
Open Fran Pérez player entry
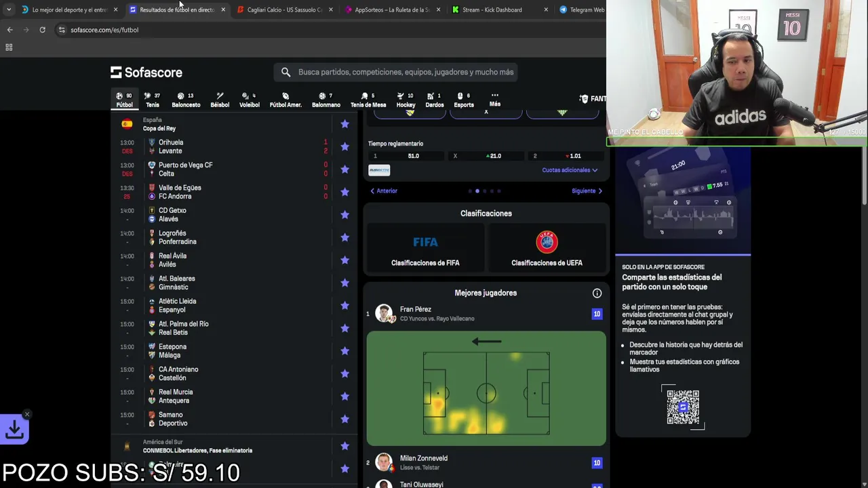point(486,314)
